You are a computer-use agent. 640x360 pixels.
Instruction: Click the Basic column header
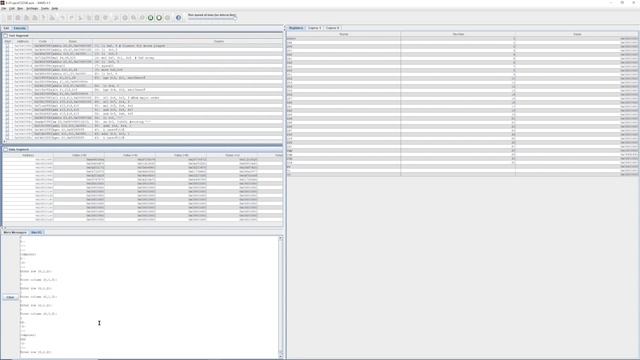[x=73, y=41]
